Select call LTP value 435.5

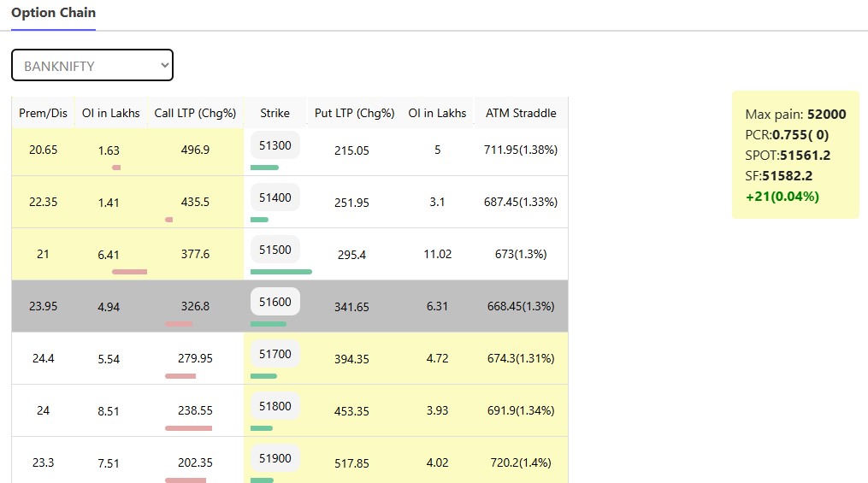195,202
